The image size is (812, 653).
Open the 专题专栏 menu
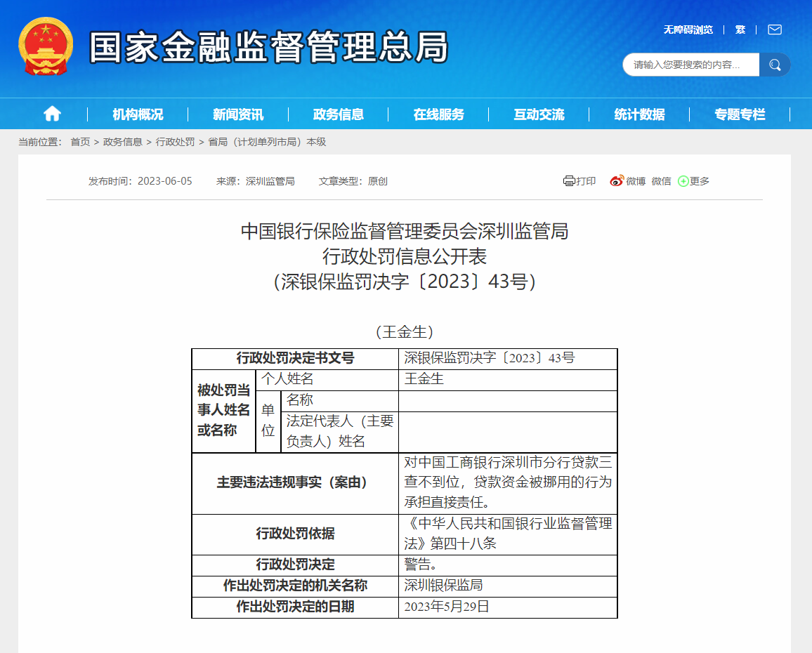tap(740, 114)
